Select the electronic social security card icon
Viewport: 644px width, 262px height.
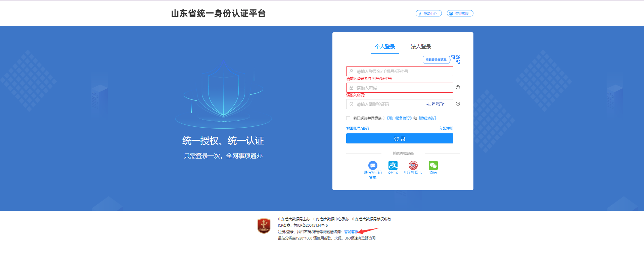413,165
